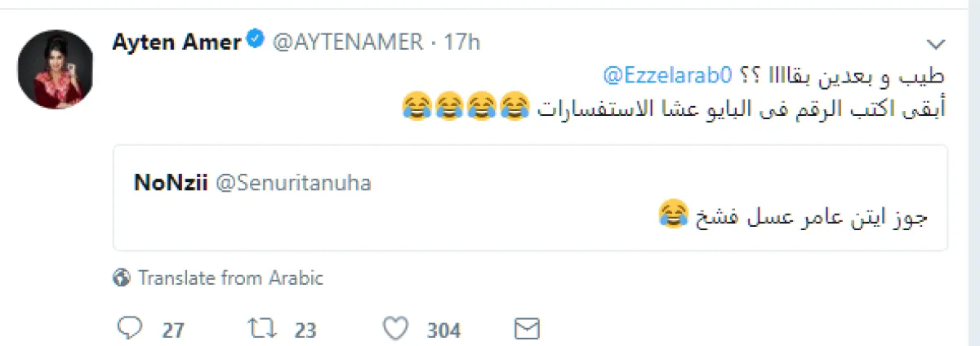Click the @Senuritanuha handle

click(293, 184)
